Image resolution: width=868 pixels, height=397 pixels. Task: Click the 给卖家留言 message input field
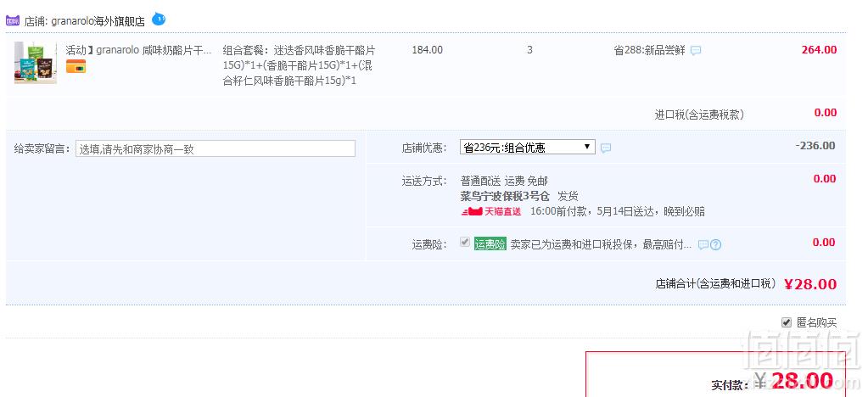(x=216, y=149)
